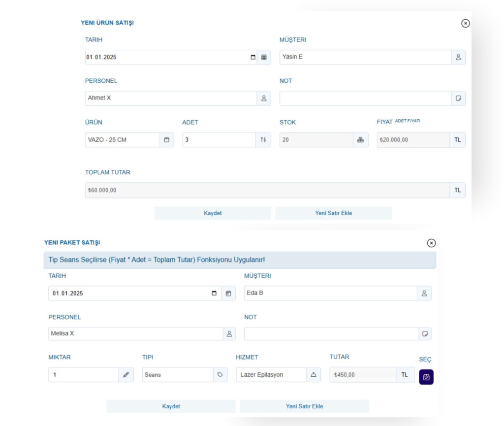Click the stock boxes icon beside STOK value 20
The height and width of the screenshot is (426, 504).
tap(360, 140)
